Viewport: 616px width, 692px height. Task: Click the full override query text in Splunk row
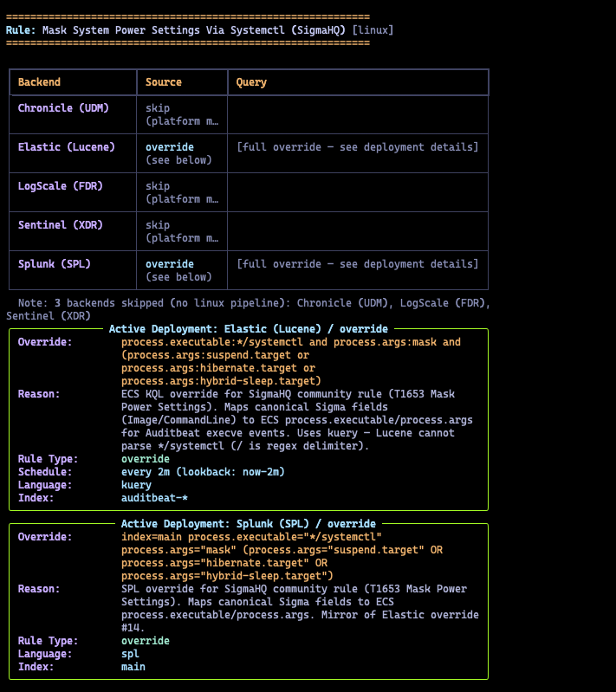tap(357, 264)
